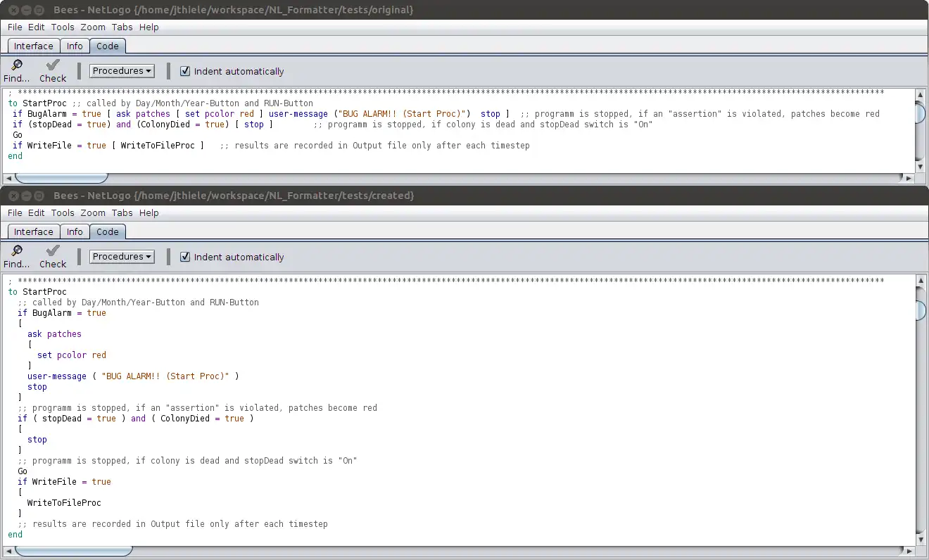Open Edit menu in created window

click(37, 212)
